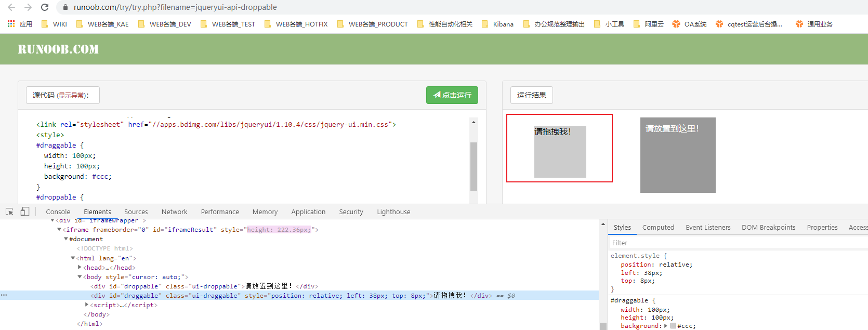The height and width of the screenshot is (330, 868).
Task: Open the Security tab
Action: pos(351,212)
